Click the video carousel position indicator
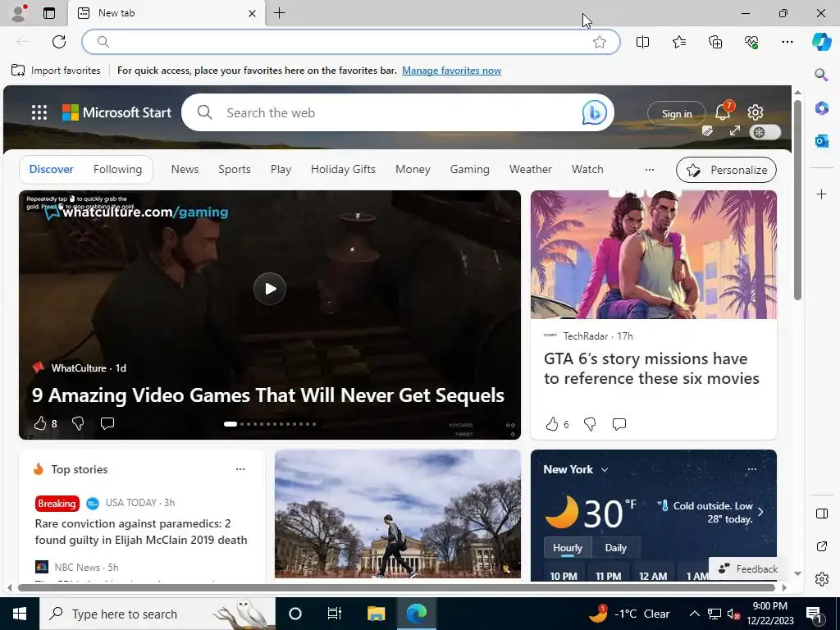This screenshot has height=630, width=840. point(269,424)
